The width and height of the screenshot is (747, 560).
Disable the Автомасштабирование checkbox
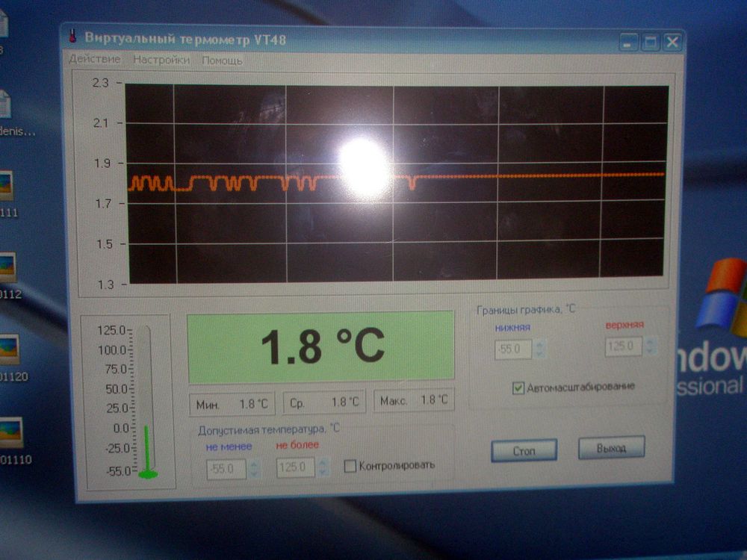[x=518, y=388]
